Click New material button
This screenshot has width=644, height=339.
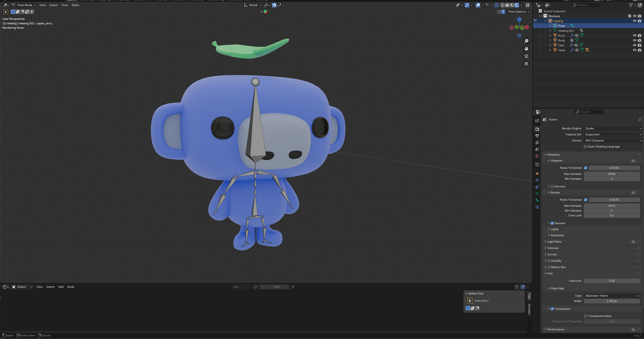(x=276, y=287)
